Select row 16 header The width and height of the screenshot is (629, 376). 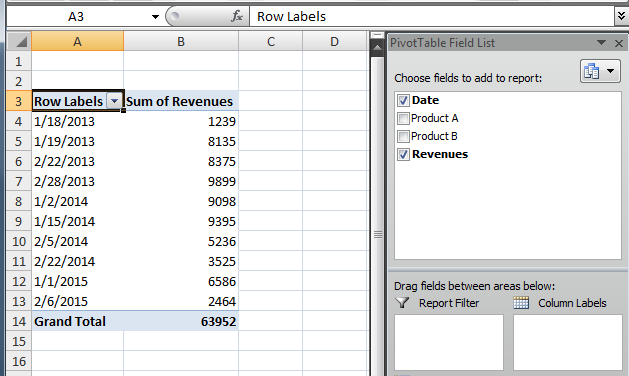click(19, 362)
